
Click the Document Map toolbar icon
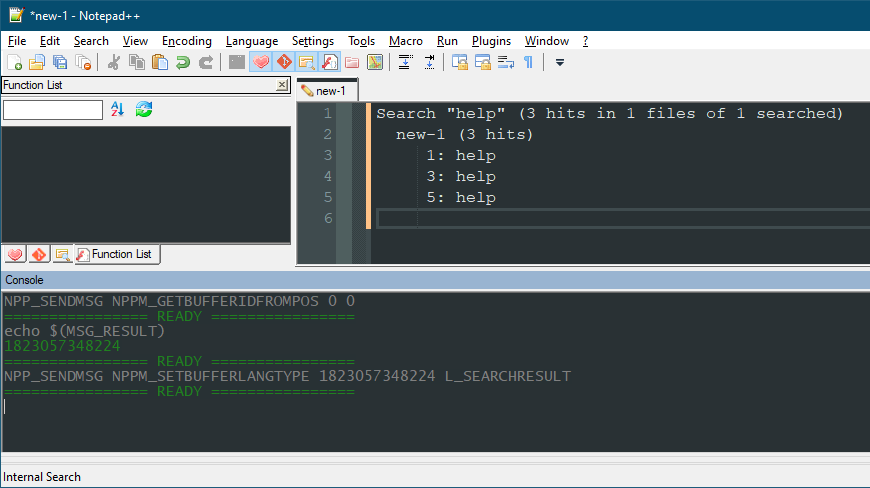tap(375, 62)
